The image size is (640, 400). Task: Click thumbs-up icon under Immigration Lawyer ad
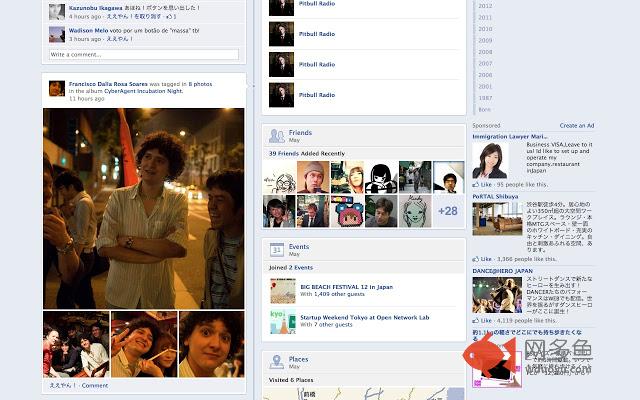coord(476,184)
